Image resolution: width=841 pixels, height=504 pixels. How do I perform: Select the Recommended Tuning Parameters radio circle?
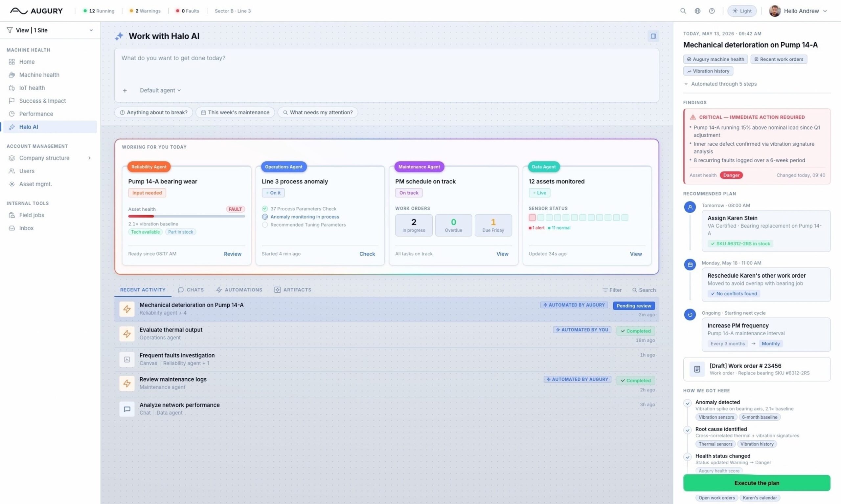tap(265, 224)
